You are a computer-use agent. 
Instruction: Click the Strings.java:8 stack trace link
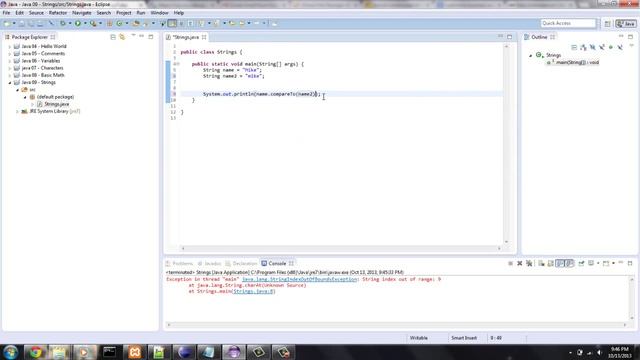pyautogui.click(x=253, y=291)
